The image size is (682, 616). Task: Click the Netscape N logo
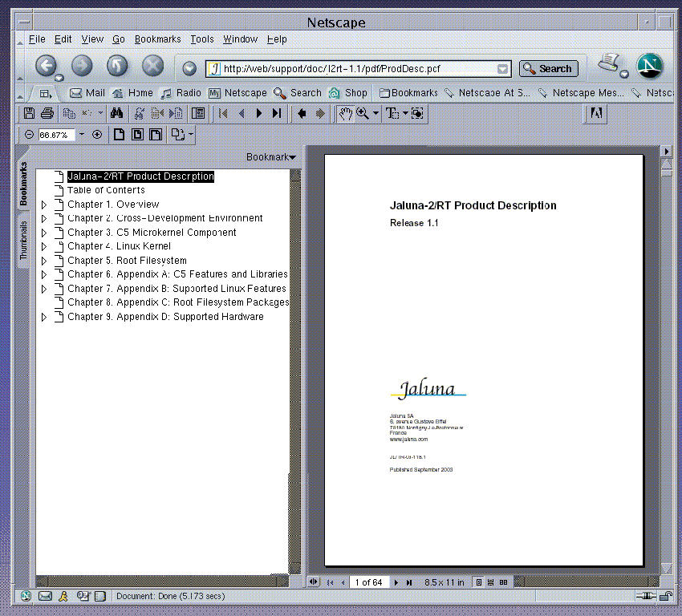649,66
